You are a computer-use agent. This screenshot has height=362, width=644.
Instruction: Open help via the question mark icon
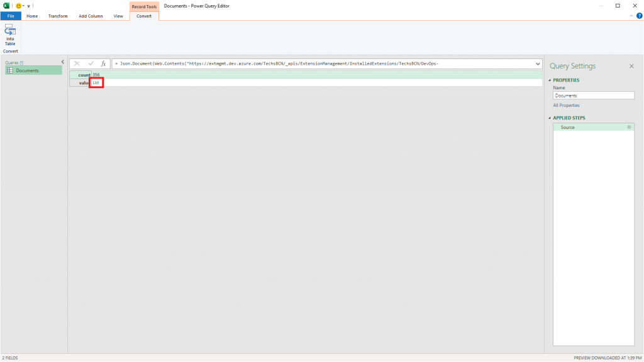click(640, 16)
